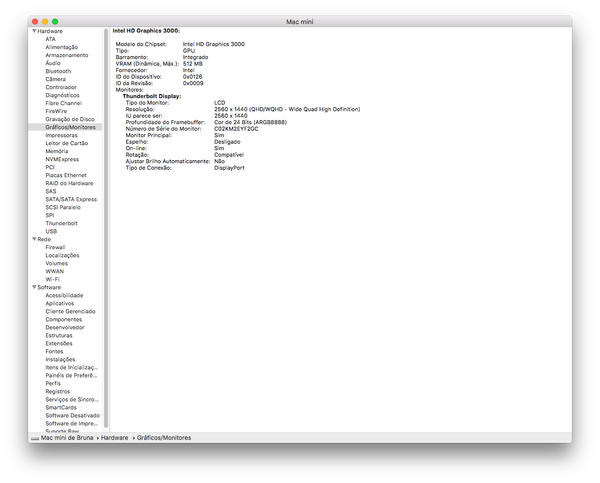The height and width of the screenshot is (483, 600).
Task: Click Mac mini de Bruna in path bar
Action: pos(68,438)
